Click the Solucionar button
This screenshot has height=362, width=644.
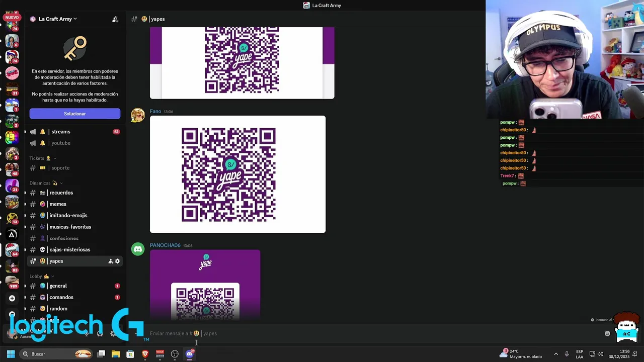[75, 114]
